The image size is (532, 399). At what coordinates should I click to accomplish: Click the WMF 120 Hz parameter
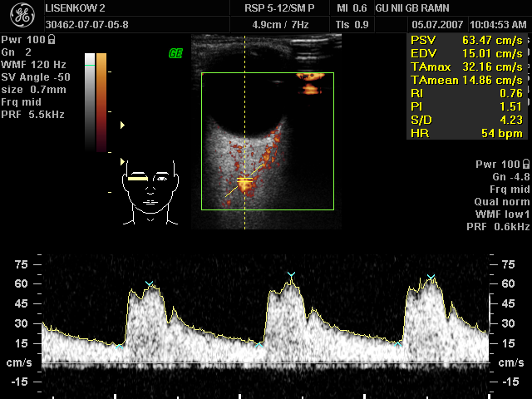pyautogui.click(x=33, y=65)
